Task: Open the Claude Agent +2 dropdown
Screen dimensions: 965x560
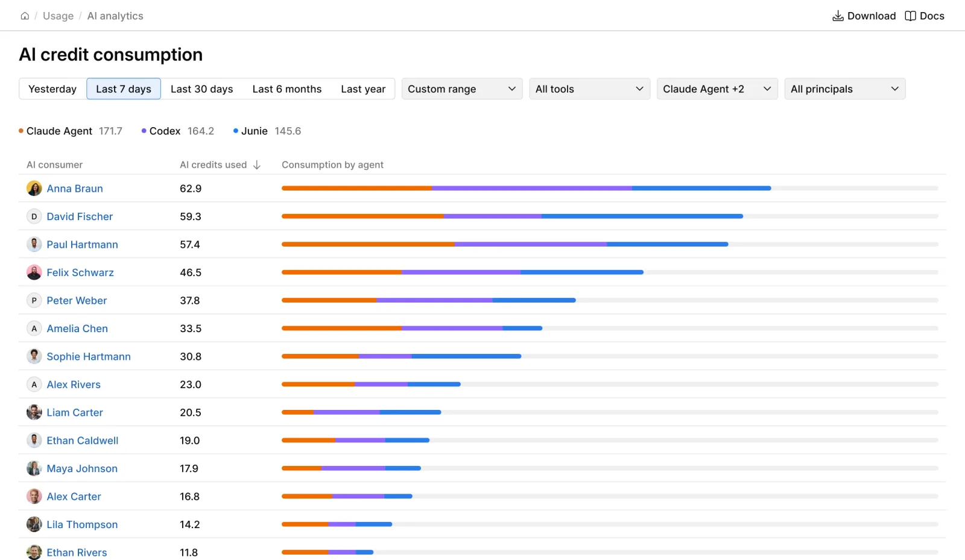Action: (717, 89)
